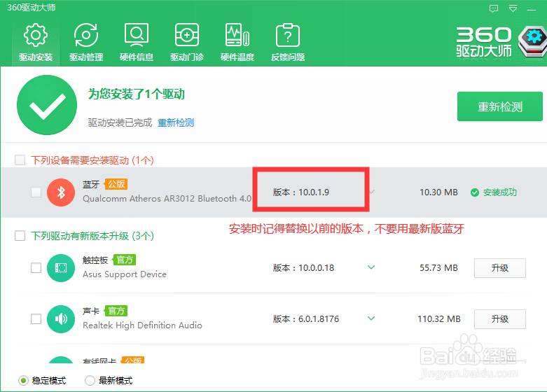Click the 为您安装了1个驱动 heading
547x392 pixels.
click(136, 94)
